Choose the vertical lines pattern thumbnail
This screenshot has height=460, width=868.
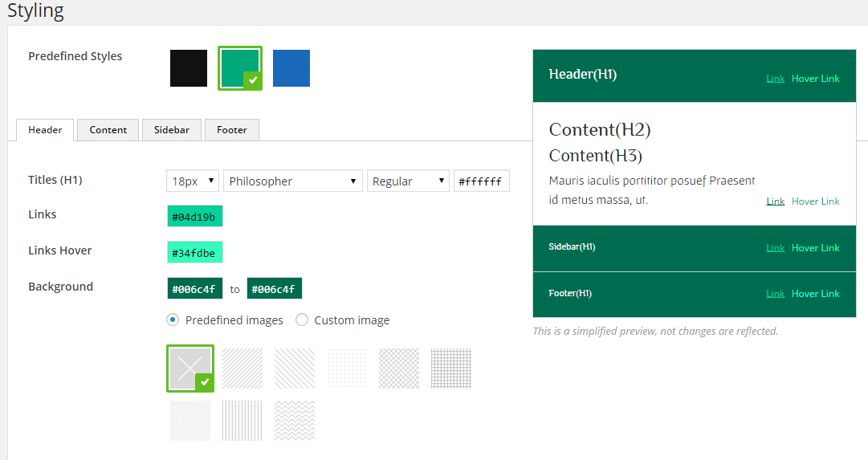[x=242, y=421]
